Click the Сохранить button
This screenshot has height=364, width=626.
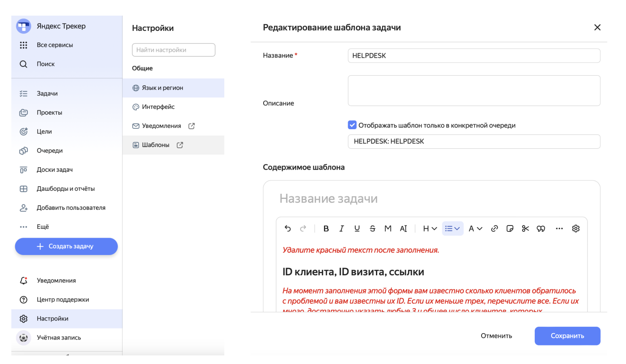click(x=567, y=336)
